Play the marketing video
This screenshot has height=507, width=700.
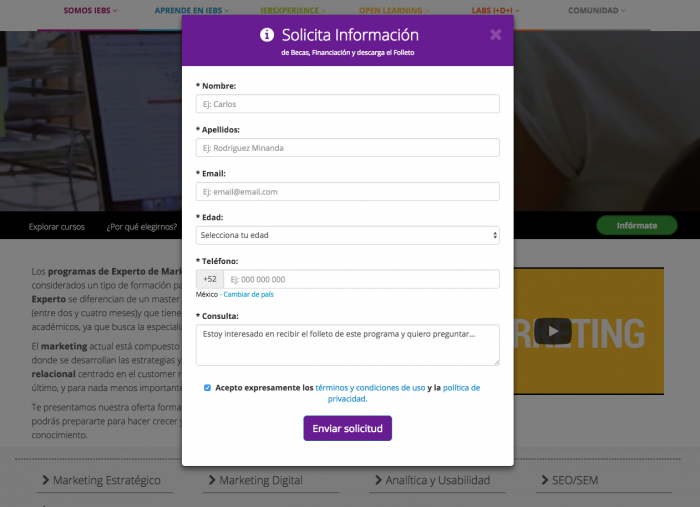553,331
